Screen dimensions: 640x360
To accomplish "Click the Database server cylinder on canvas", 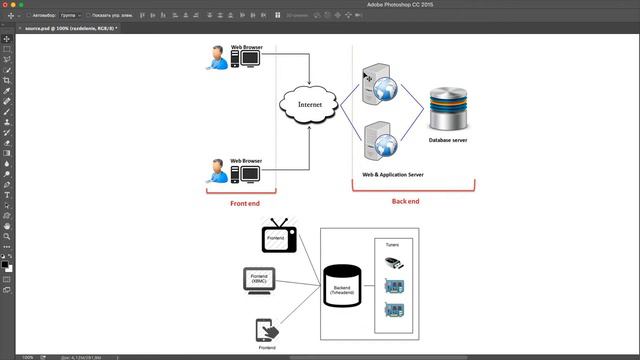I will pyautogui.click(x=448, y=108).
